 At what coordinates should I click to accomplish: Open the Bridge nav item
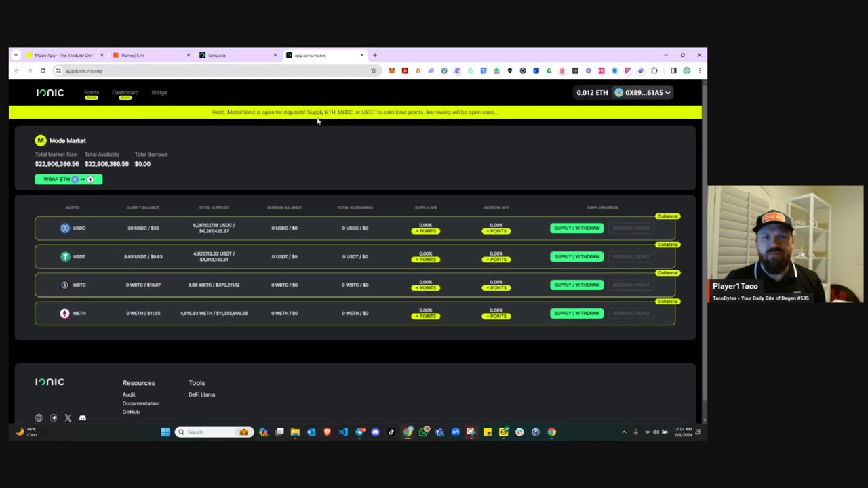[x=159, y=92]
